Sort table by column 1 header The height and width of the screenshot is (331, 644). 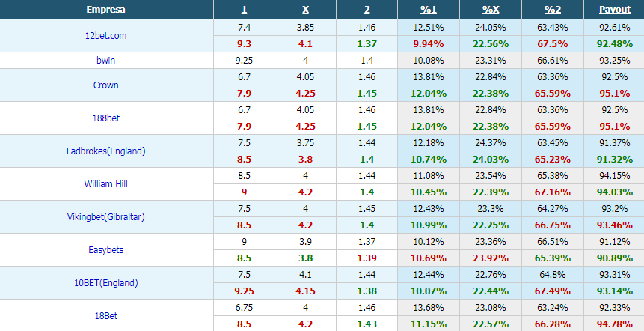[244, 10]
